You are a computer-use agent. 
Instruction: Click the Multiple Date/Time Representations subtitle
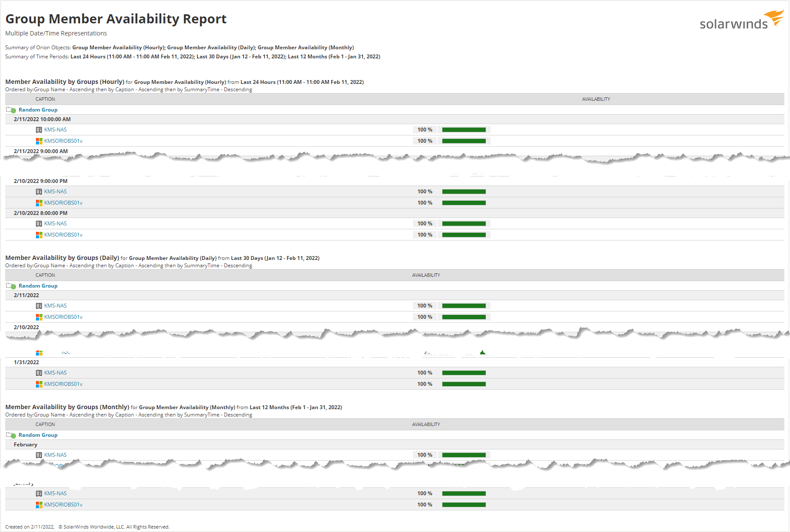pyautogui.click(x=56, y=33)
